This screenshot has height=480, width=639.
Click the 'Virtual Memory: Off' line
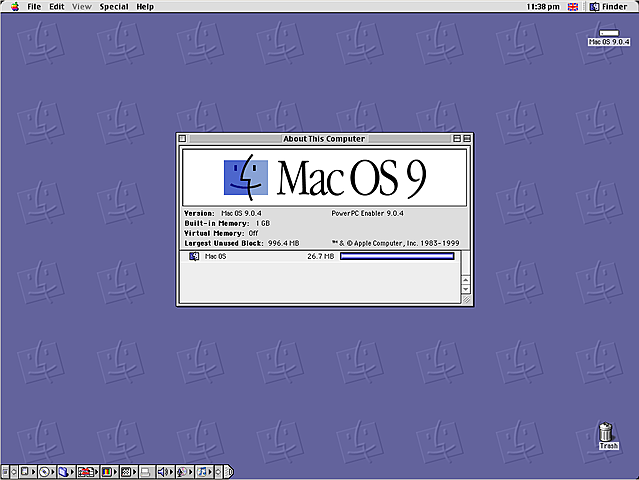point(221,233)
